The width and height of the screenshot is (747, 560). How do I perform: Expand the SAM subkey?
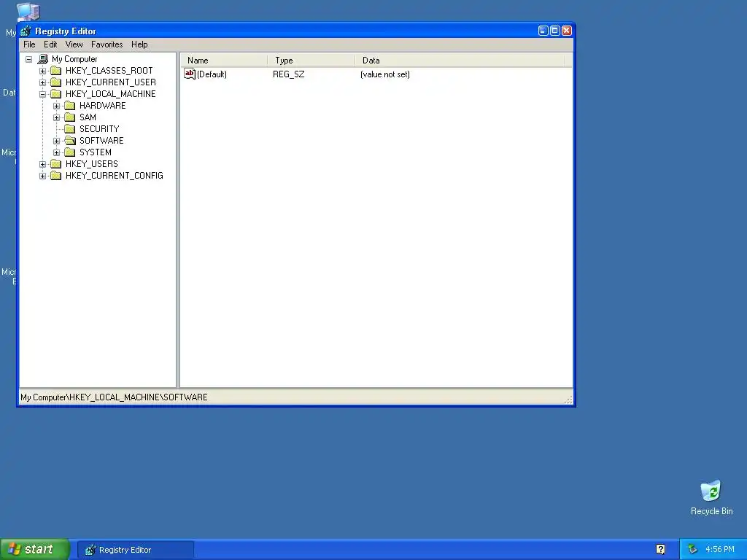[x=57, y=117]
